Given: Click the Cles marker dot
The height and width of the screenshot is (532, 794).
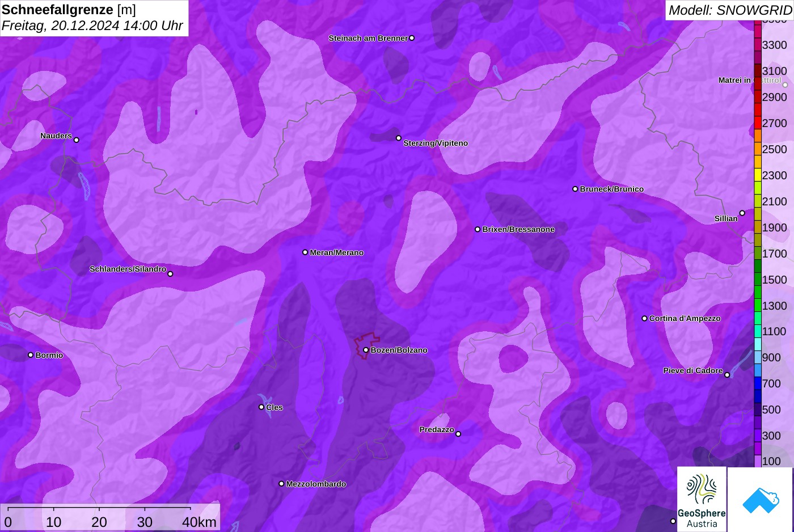Looking at the screenshot, I should 261,407.
